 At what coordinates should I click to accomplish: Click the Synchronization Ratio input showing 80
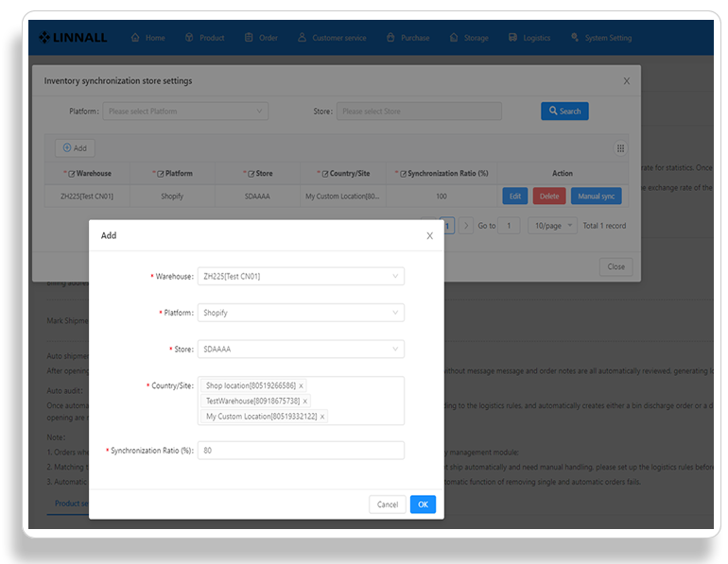(301, 451)
